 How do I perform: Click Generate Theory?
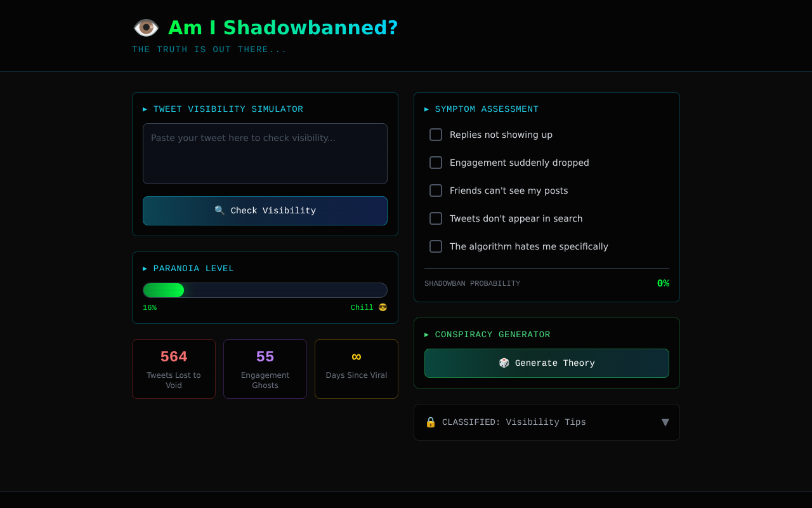[x=547, y=363]
